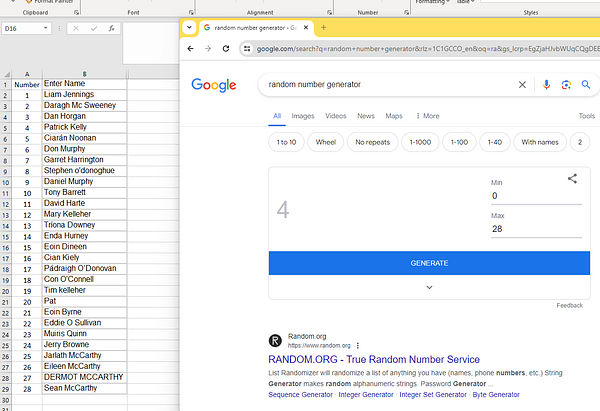Expand the number generator widget chevron
The height and width of the screenshot is (411, 600).
point(429,287)
